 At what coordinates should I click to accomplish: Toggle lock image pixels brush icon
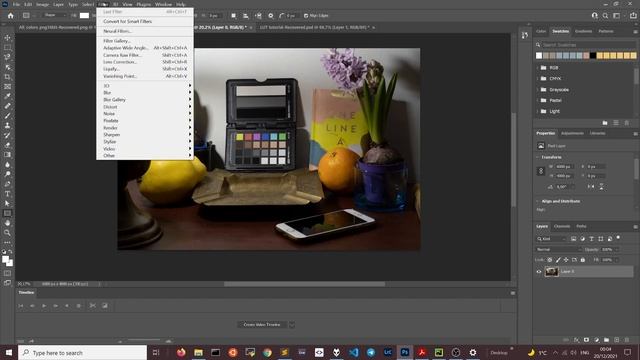click(558, 260)
